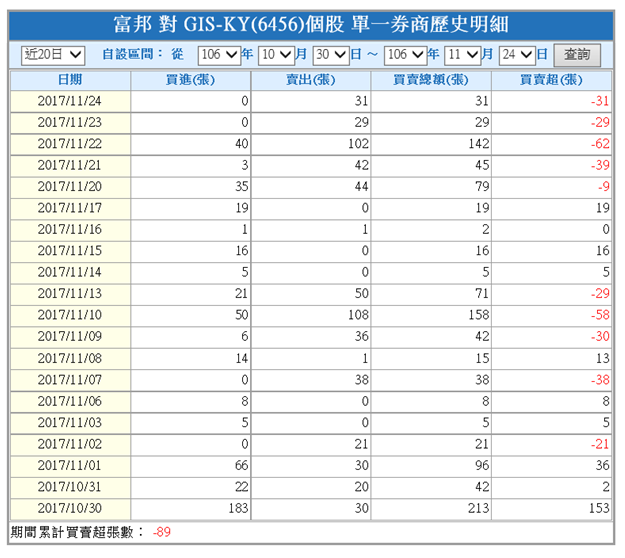Image resolution: width=625 pixels, height=558 pixels.
Task: Select the date cell 2017/11/06
Action: (70, 401)
